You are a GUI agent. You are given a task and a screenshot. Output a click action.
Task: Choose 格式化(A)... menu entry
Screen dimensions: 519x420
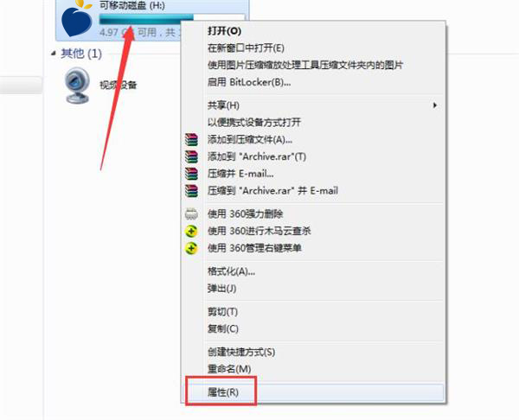pyautogui.click(x=231, y=271)
